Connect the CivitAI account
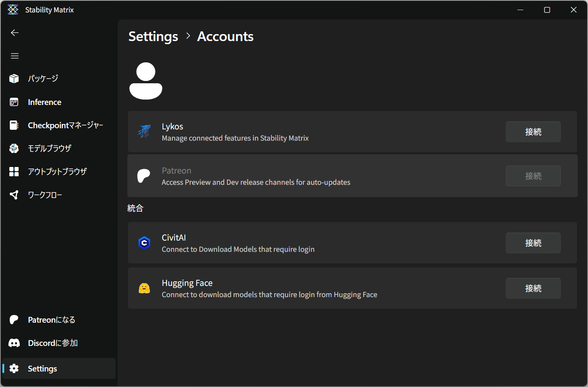This screenshot has height=387, width=588. 533,243
